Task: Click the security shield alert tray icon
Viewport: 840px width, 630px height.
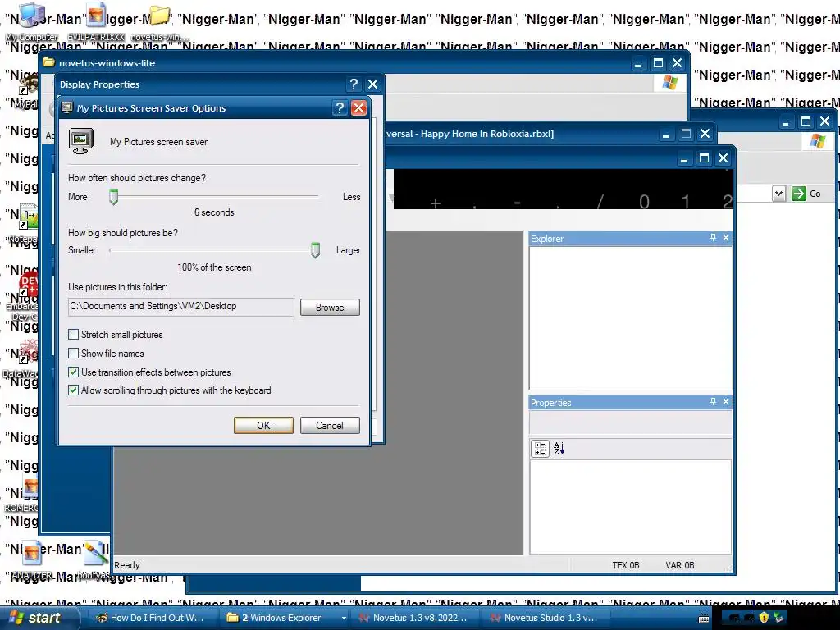Action: click(764, 618)
